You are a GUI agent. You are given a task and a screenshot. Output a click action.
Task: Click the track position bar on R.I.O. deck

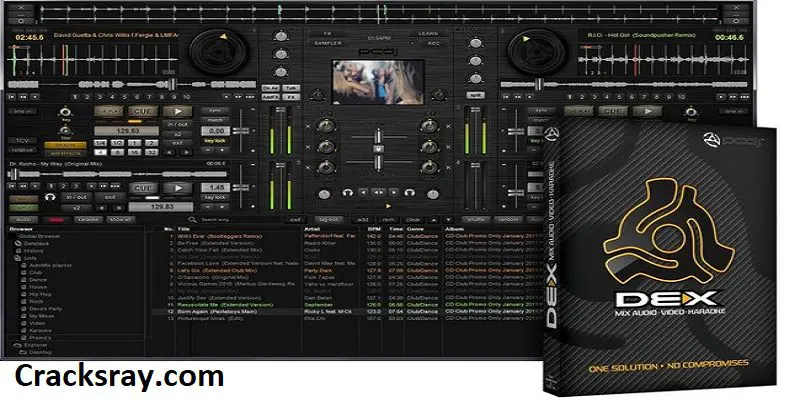[x=625, y=85]
